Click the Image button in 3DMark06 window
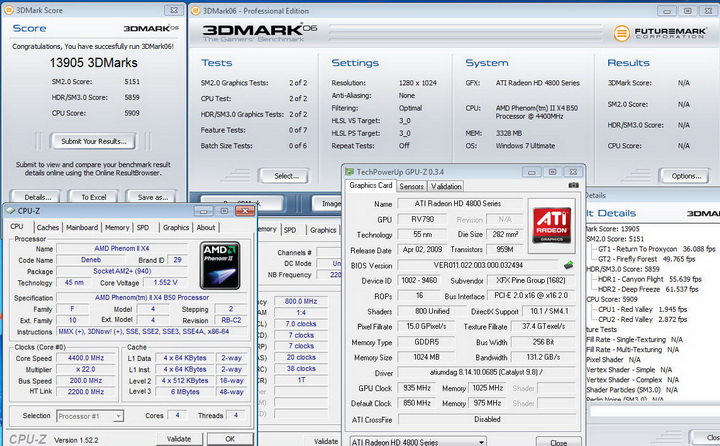Viewport: 720px width, 446px height. 327,203
